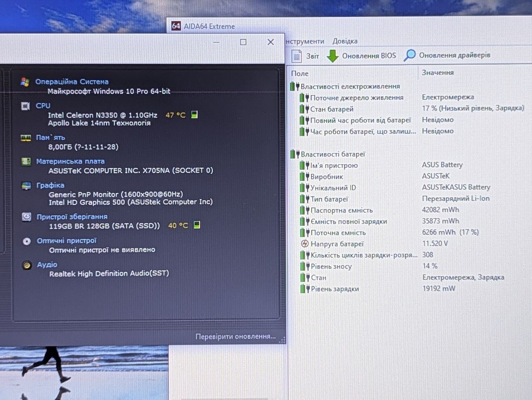Click the Оновлення BIOS green arrow icon
This screenshot has height=400, width=532.
(332, 56)
